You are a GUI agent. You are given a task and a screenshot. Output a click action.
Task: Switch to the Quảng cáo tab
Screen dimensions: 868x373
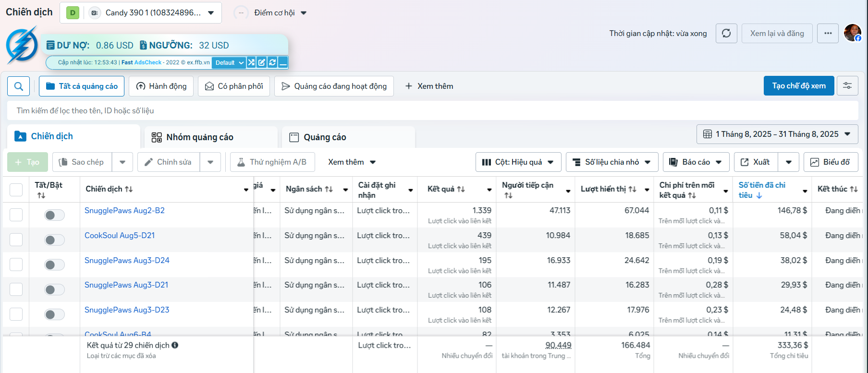348,137
